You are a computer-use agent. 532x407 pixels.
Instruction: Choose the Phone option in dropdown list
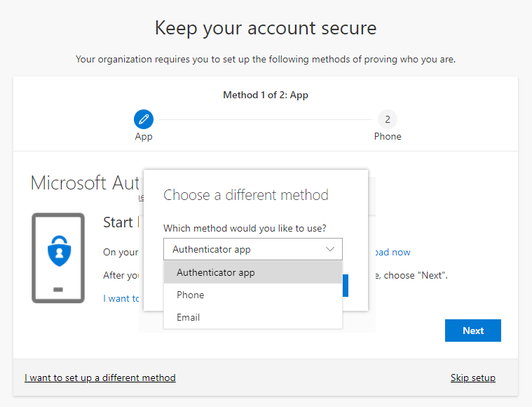[x=191, y=295]
